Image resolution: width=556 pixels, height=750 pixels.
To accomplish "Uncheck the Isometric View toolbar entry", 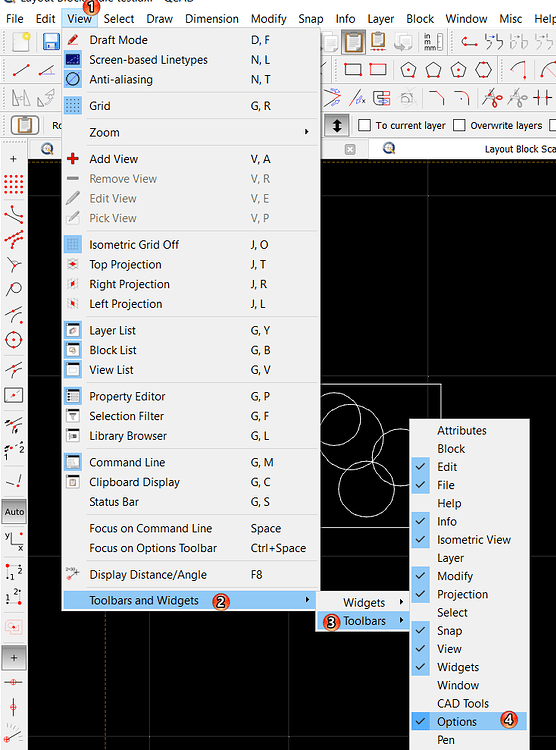I will tap(469, 540).
